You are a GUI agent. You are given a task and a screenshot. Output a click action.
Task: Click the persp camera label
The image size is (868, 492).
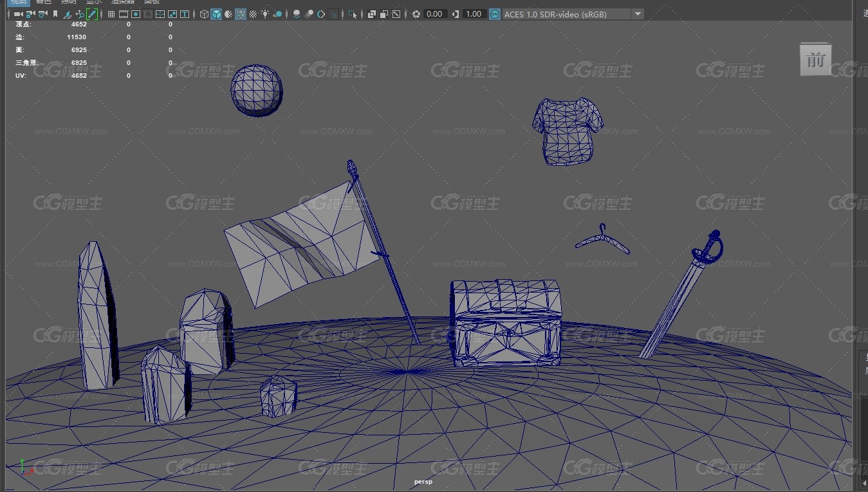[x=423, y=481]
